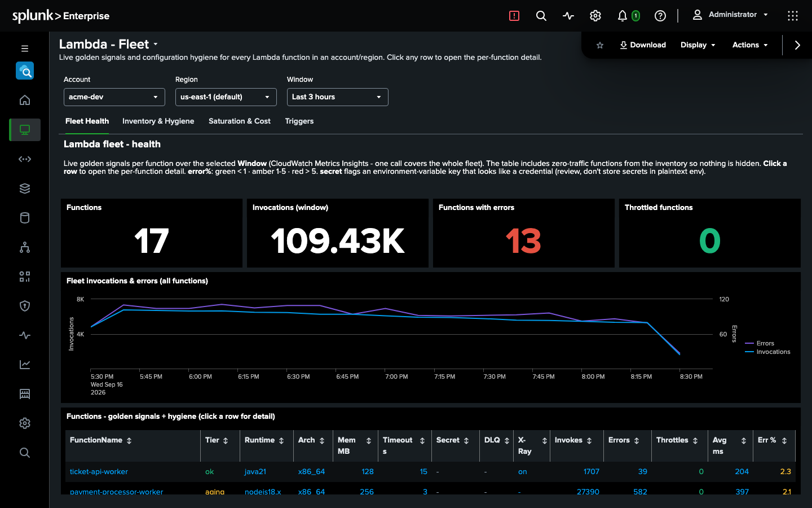Click the Invocations value 109.43K
Image resolution: width=812 pixels, height=508 pixels.
tap(338, 241)
